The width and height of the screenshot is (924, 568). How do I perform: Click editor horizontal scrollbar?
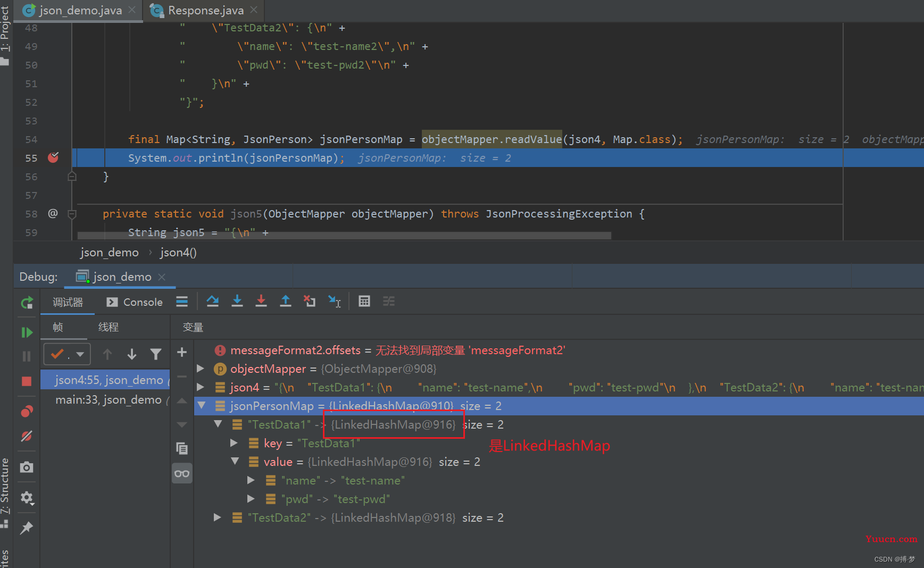coord(344,235)
